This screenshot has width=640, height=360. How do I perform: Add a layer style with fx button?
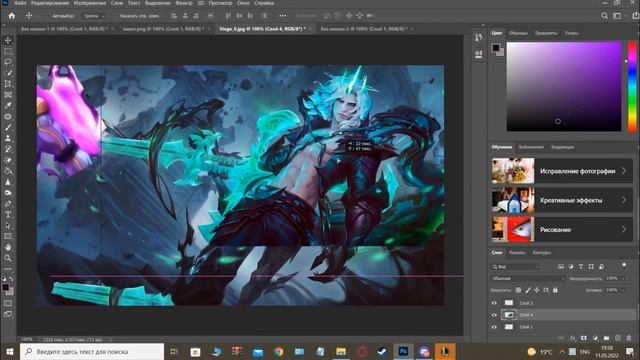pyautogui.click(x=572, y=338)
